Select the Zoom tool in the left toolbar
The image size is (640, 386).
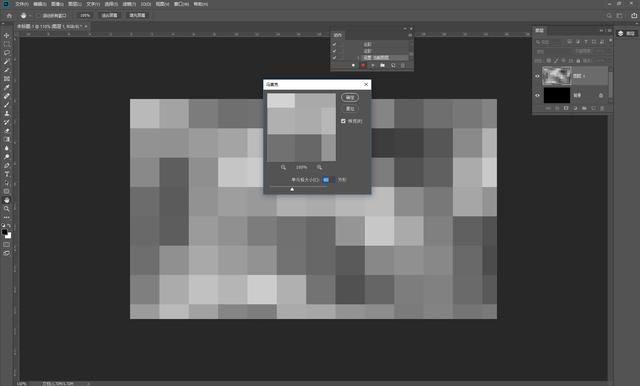tap(7, 209)
